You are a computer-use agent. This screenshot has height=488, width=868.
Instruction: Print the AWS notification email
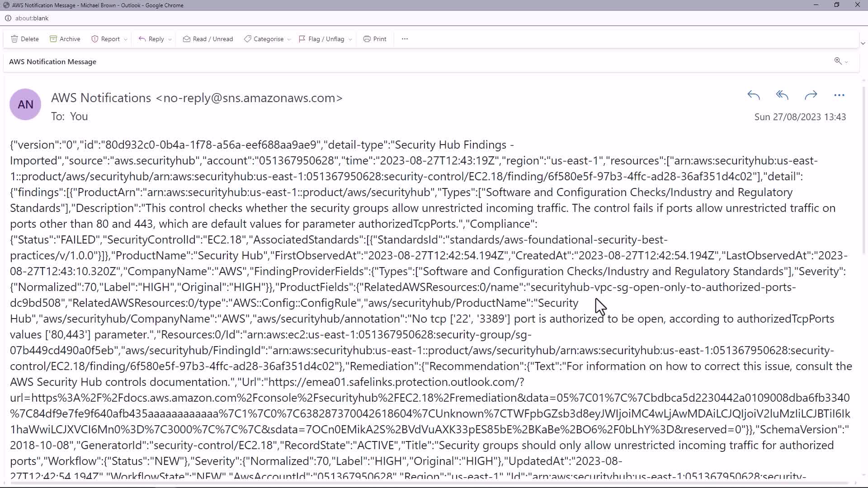374,39
